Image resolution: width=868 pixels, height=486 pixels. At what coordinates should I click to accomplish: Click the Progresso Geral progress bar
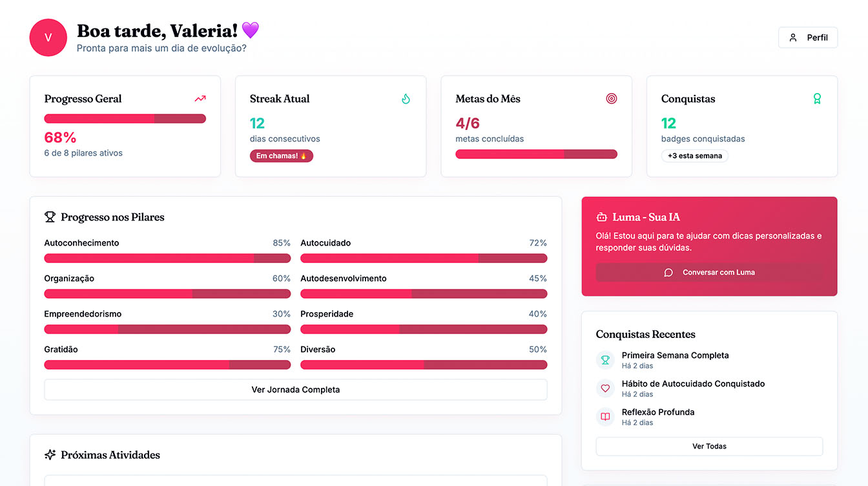pyautogui.click(x=125, y=119)
